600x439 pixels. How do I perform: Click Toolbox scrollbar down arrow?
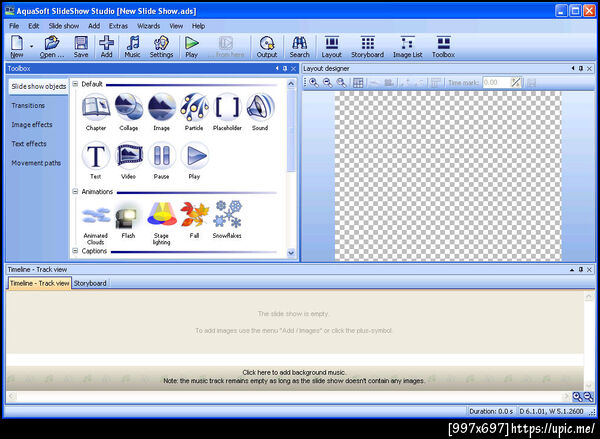coord(291,253)
